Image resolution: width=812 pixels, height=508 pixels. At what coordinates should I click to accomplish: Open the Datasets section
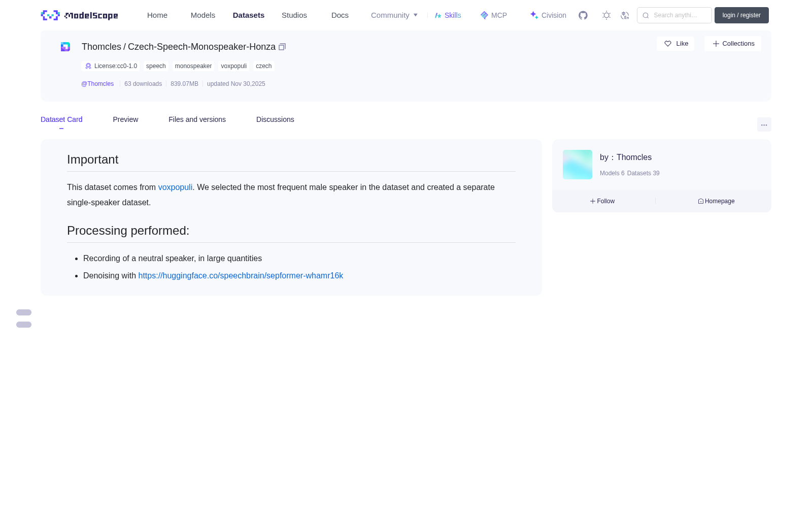(249, 15)
